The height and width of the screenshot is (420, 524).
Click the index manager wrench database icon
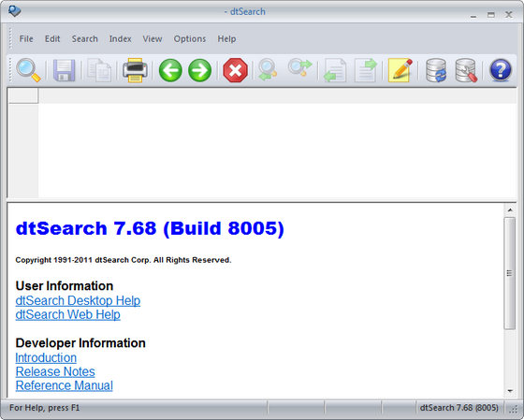[x=466, y=70]
